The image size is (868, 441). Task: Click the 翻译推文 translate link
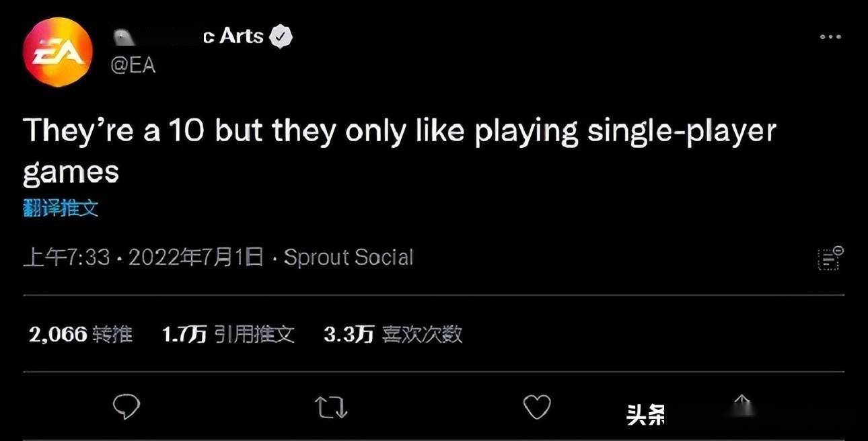tap(61, 209)
